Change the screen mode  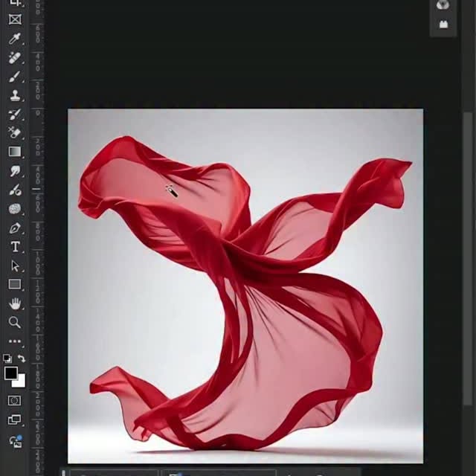point(14,419)
